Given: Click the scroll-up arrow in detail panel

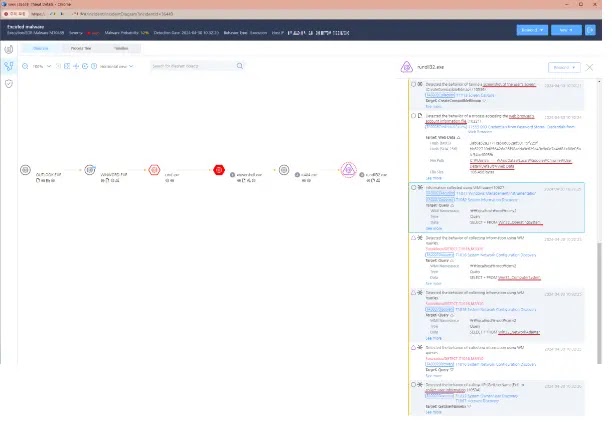Looking at the screenshot, I should 600,82.
